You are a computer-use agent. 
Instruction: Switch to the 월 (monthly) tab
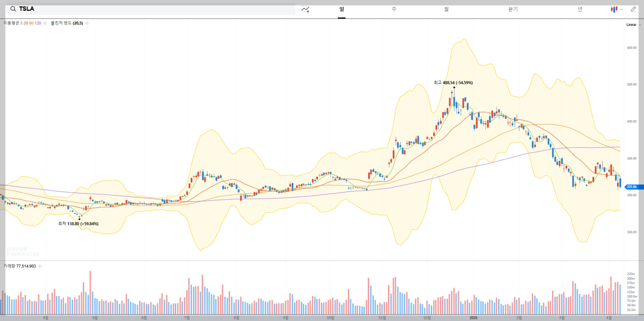pos(446,9)
